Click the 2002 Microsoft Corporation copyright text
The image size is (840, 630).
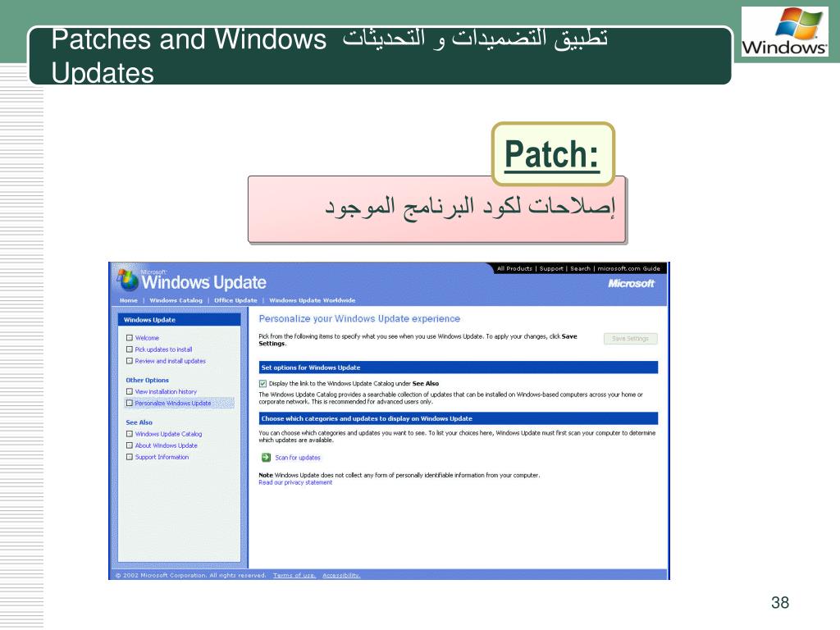(190, 575)
